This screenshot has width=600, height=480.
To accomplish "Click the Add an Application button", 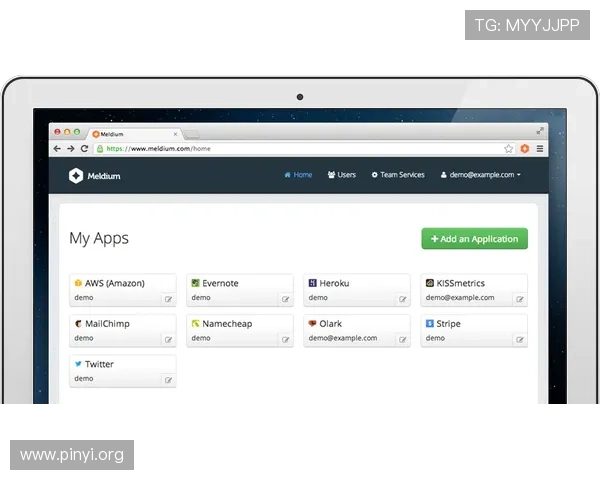I will [474, 239].
